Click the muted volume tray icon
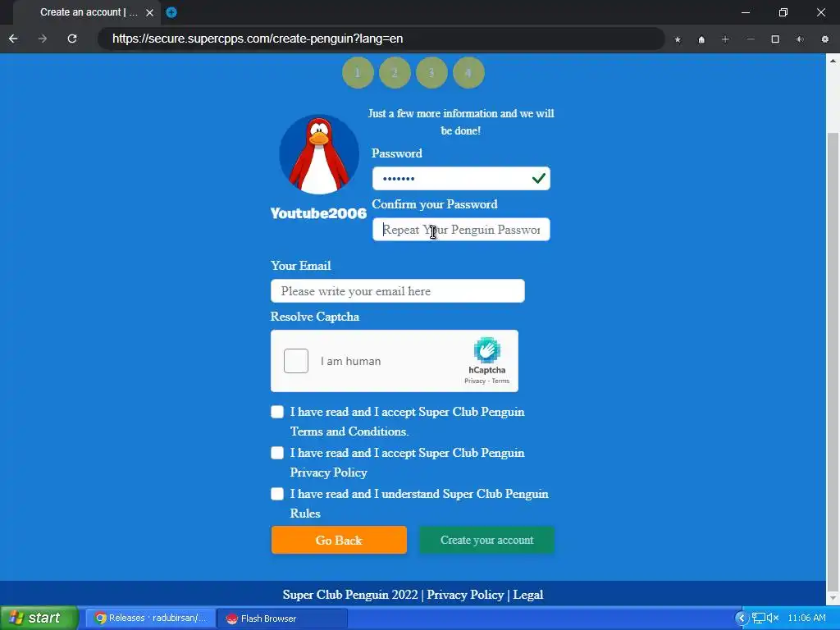This screenshot has height=630, width=840. tap(773, 619)
